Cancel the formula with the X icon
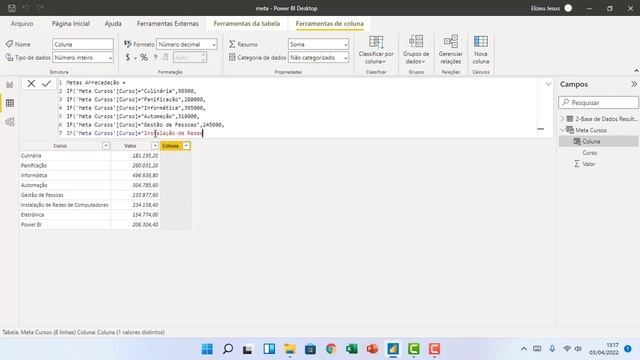Image resolution: width=640 pixels, height=360 pixels. (31, 84)
